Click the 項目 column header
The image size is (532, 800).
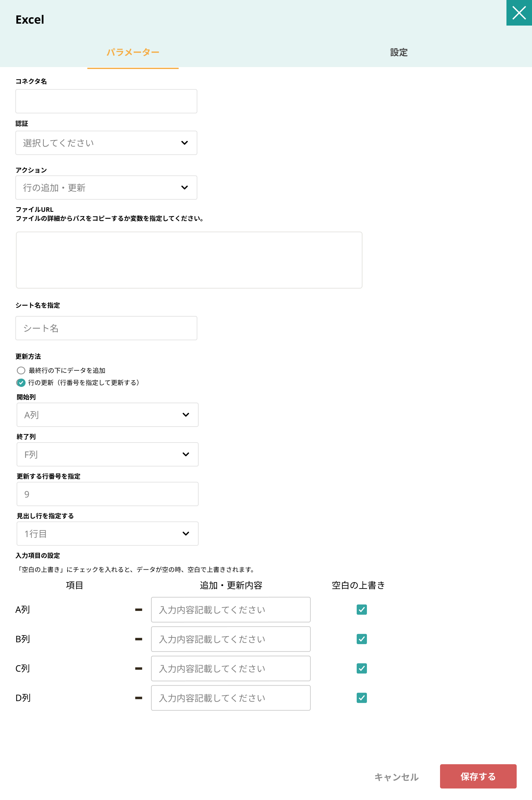coord(74,586)
